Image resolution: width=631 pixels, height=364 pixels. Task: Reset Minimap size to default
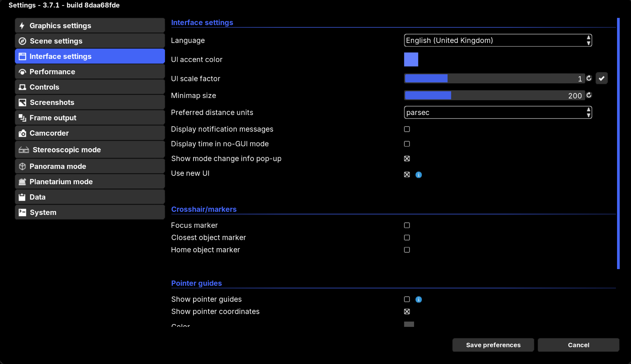click(x=589, y=95)
